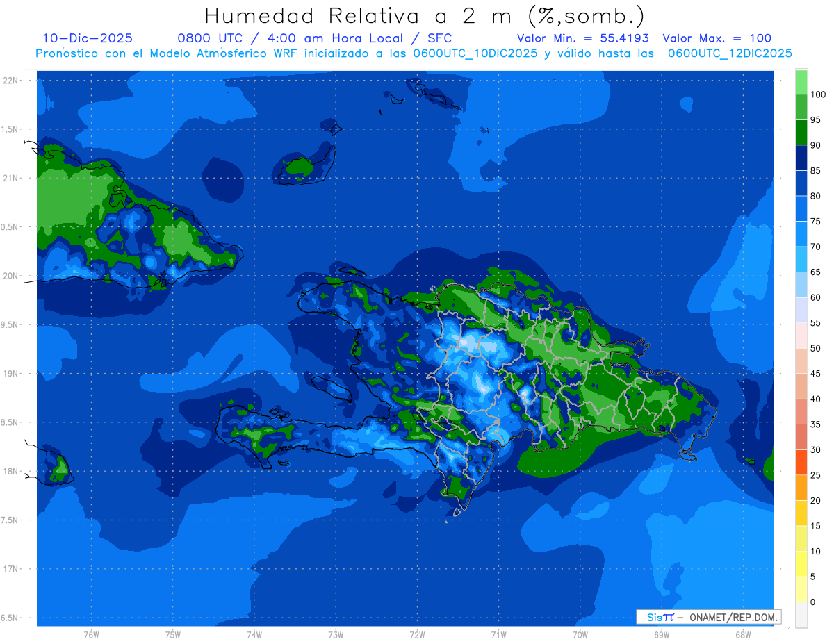Click the '75W' longitude label
The image size is (834, 644).
click(x=173, y=635)
